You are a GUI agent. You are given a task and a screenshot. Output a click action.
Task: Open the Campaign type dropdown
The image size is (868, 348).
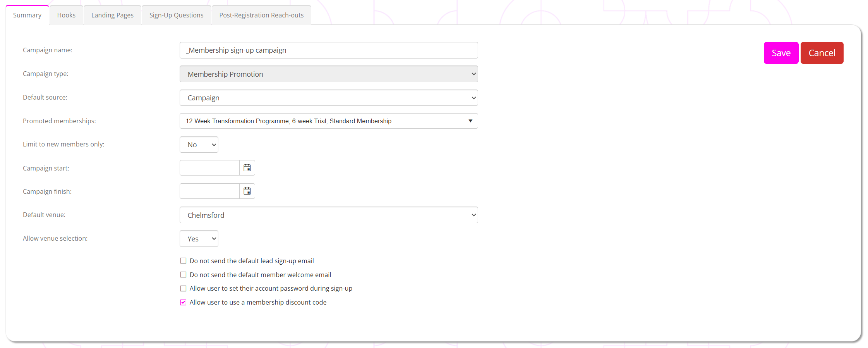point(328,74)
